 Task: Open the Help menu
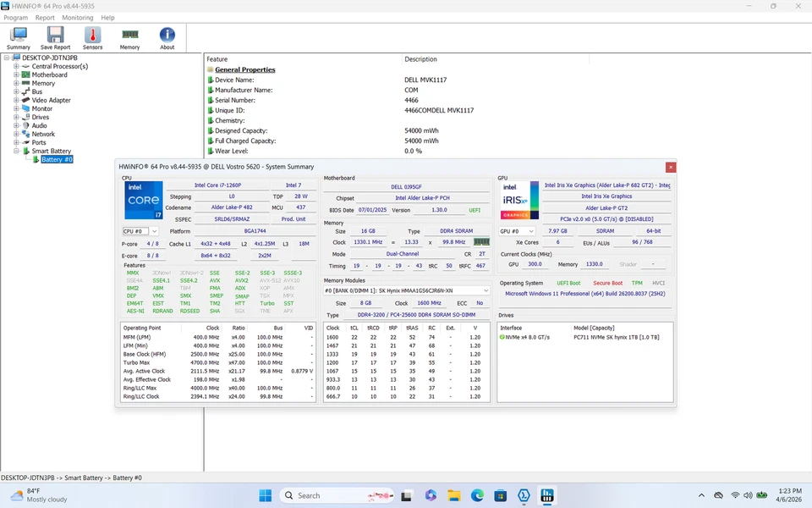pos(107,18)
